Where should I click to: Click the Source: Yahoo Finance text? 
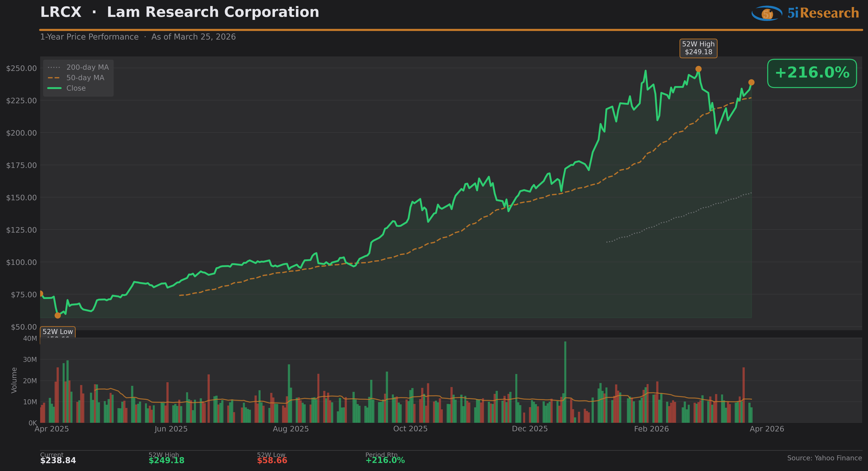[824, 458]
